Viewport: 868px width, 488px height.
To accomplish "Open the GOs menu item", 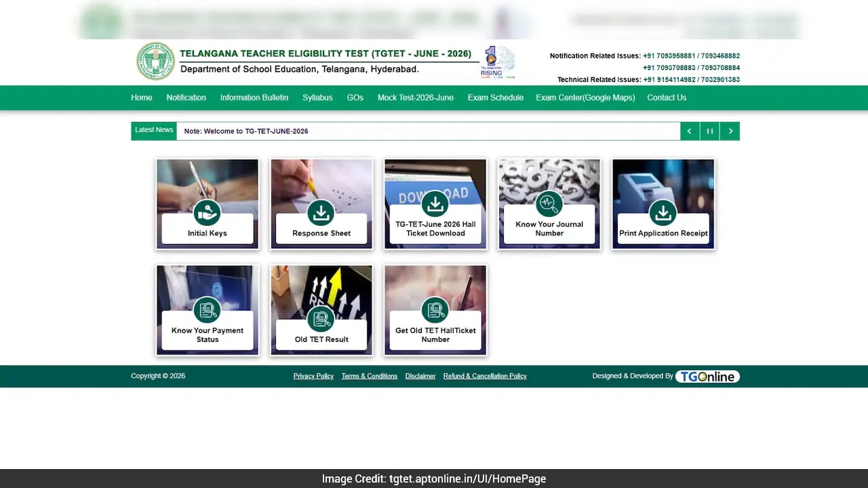I will coord(355,98).
